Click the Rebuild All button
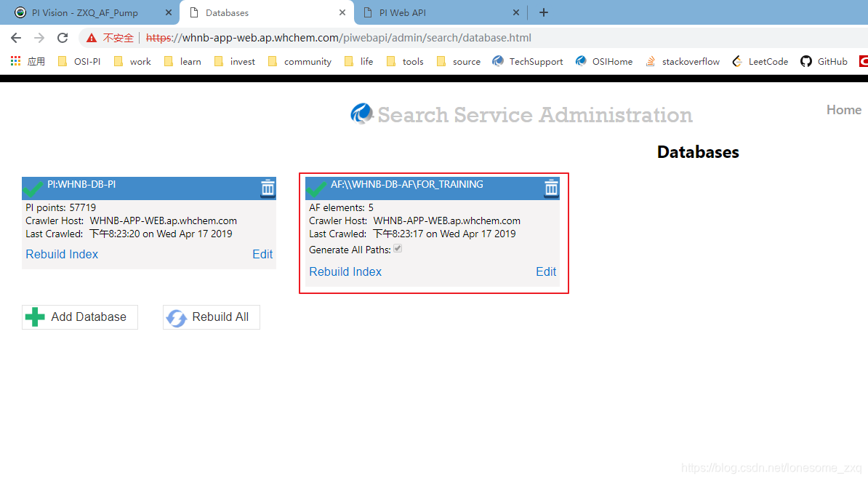This screenshot has width=868, height=481. tap(212, 317)
